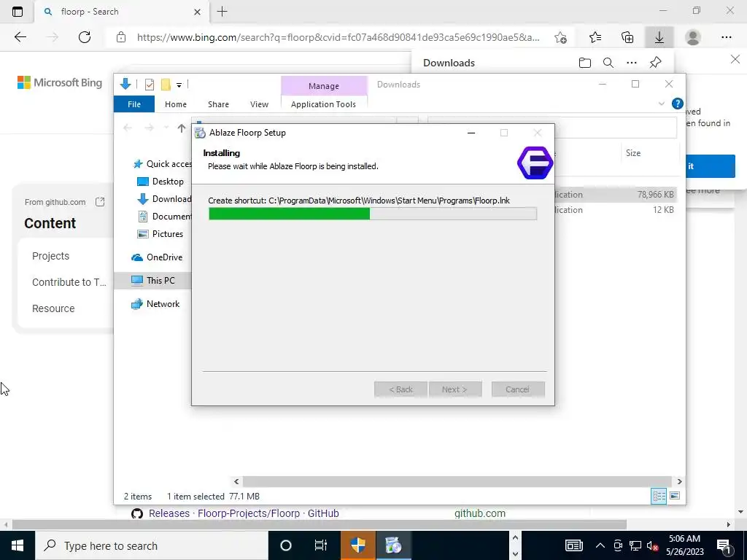Click the Edge refresh page icon
This screenshot has height=560, width=747.
[x=85, y=37]
